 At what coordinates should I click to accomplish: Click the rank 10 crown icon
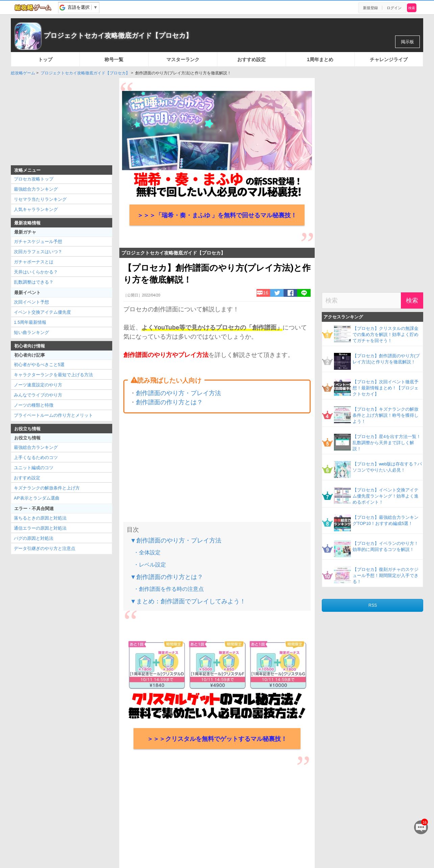[327, 576]
